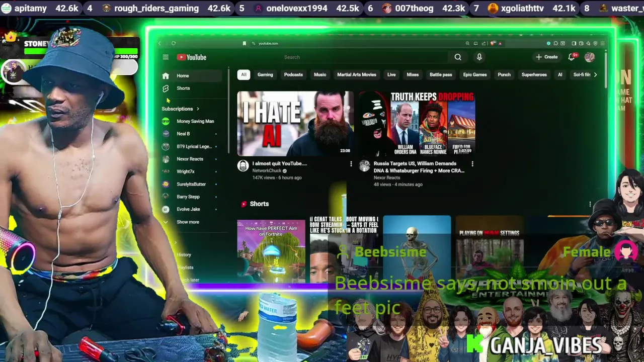The width and height of the screenshot is (644, 362).
Task: Select the Music filter chip
Action: click(320, 74)
